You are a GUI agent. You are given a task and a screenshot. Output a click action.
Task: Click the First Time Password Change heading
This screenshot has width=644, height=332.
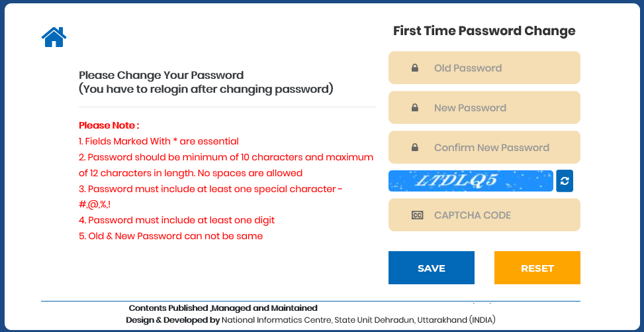click(x=484, y=30)
